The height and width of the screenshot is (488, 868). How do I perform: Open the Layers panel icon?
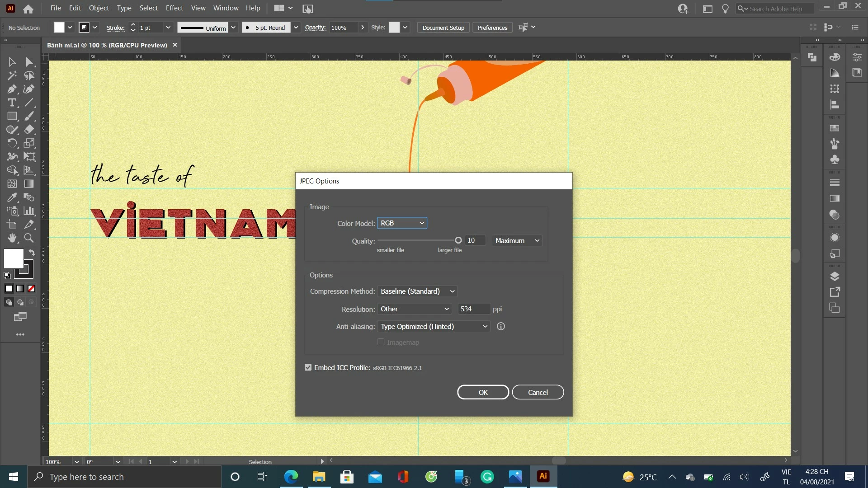pyautogui.click(x=835, y=276)
